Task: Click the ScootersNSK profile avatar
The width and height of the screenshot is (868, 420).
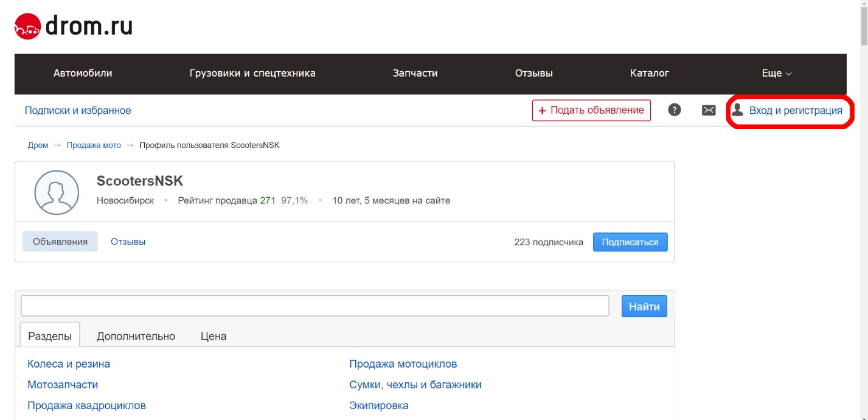Action: [57, 192]
